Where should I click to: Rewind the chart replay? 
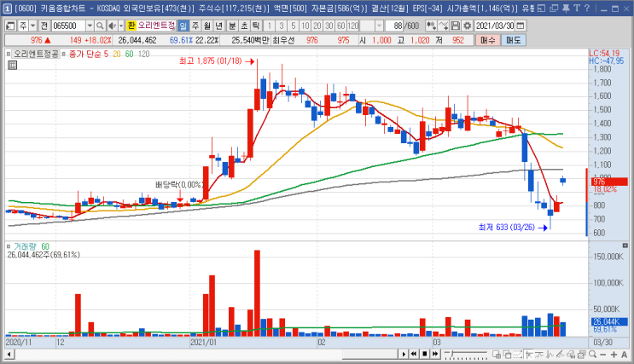click(414, 355)
